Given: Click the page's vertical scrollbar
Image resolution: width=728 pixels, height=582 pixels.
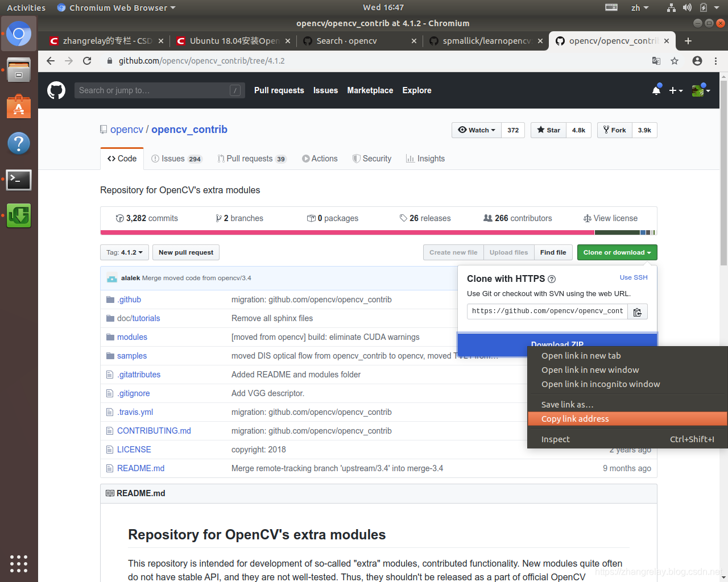Looking at the screenshot, I should point(723,173).
